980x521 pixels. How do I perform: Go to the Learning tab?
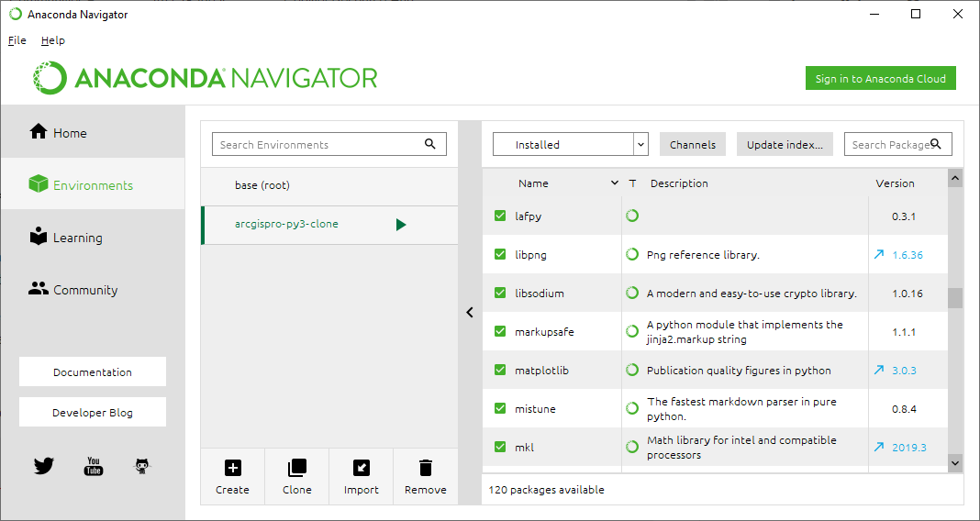[x=93, y=238]
